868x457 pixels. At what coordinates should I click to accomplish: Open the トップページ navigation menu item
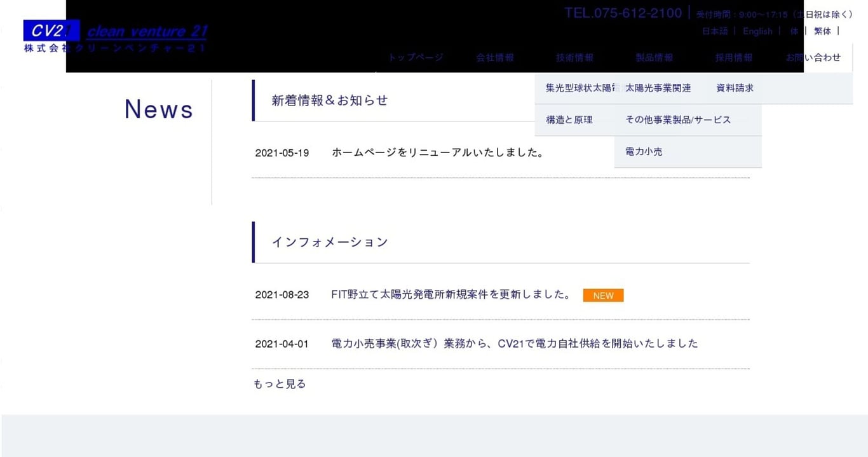(x=414, y=57)
